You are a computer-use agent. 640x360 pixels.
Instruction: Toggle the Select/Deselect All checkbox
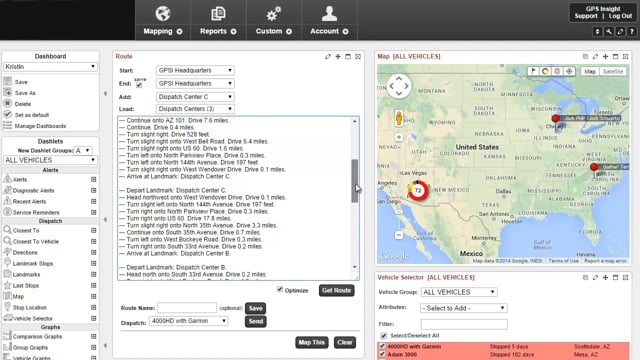383,336
